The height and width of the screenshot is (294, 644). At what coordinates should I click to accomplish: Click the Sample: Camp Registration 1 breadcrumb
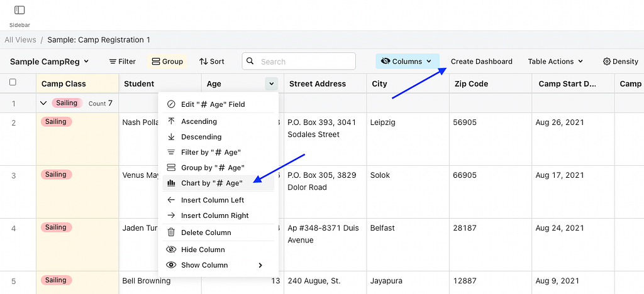click(99, 40)
